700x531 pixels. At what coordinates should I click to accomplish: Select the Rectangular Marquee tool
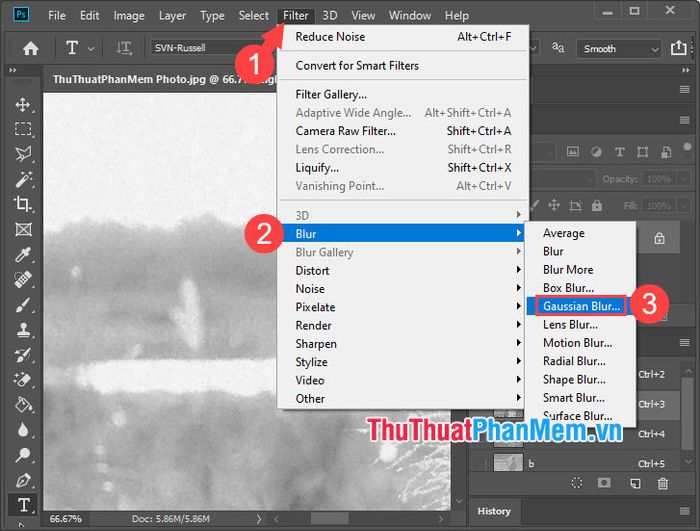click(x=23, y=130)
